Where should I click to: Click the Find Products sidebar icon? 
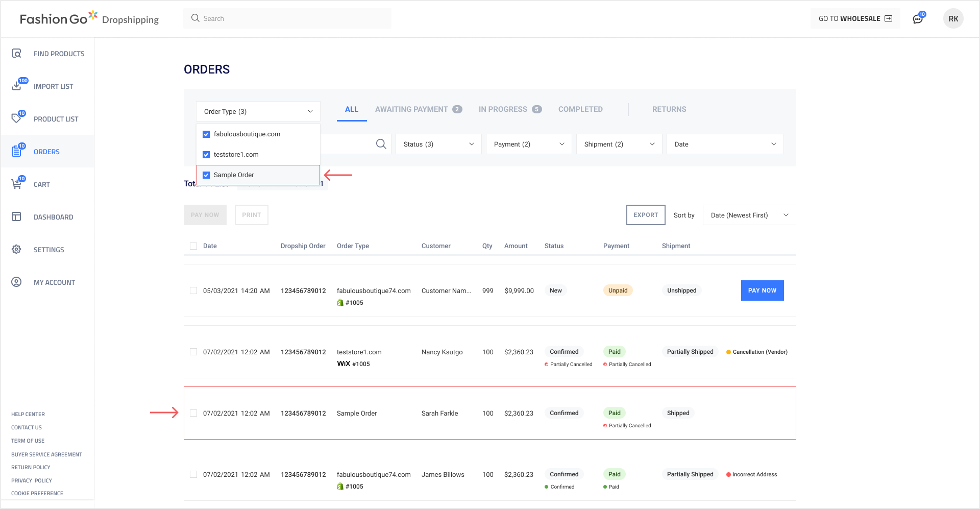(x=16, y=54)
